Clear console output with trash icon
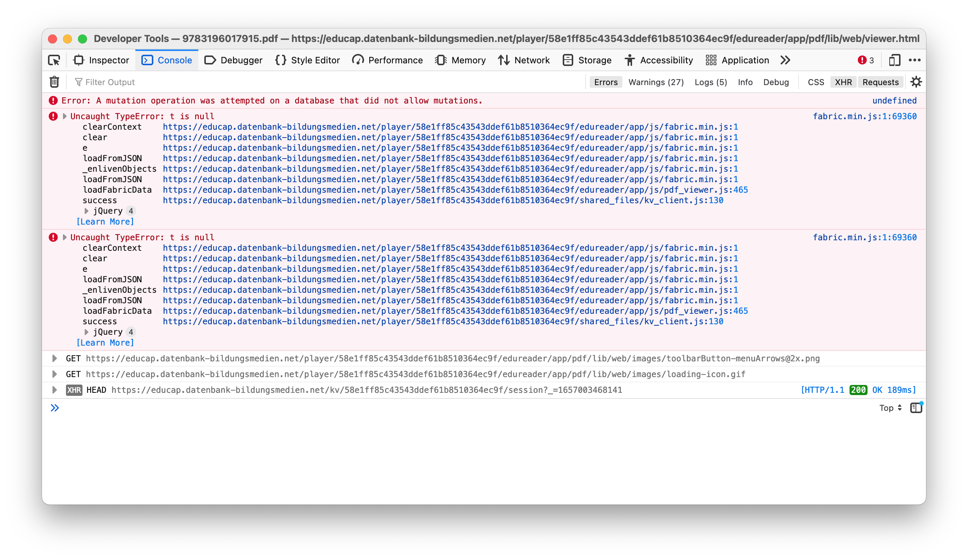968x560 pixels. click(x=54, y=82)
